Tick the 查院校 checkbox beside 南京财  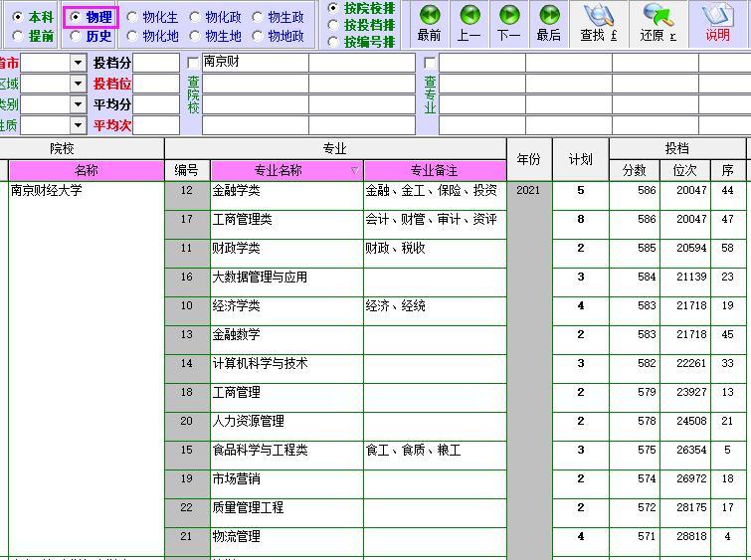pyautogui.click(x=193, y=63)
